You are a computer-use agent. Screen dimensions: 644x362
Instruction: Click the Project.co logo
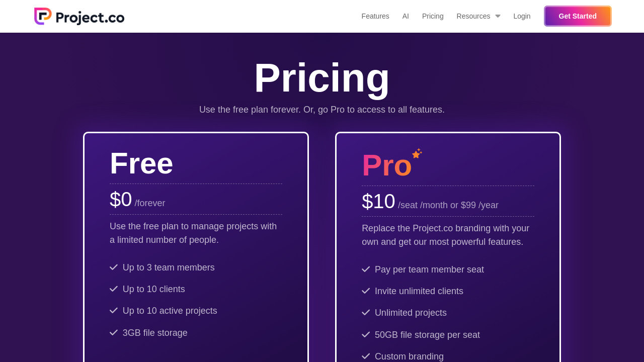pos(79,17)
